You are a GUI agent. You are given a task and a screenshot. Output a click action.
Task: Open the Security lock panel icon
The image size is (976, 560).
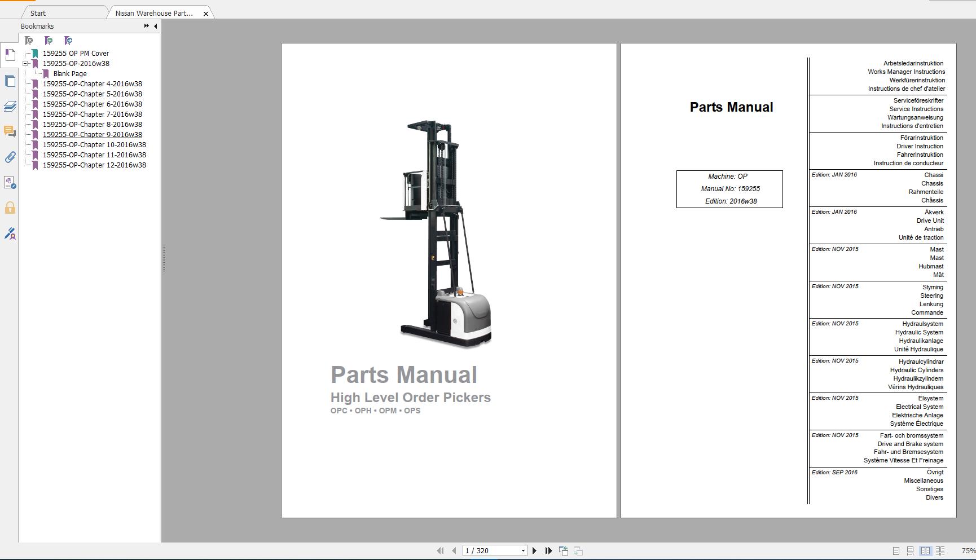tap(10, 208)
